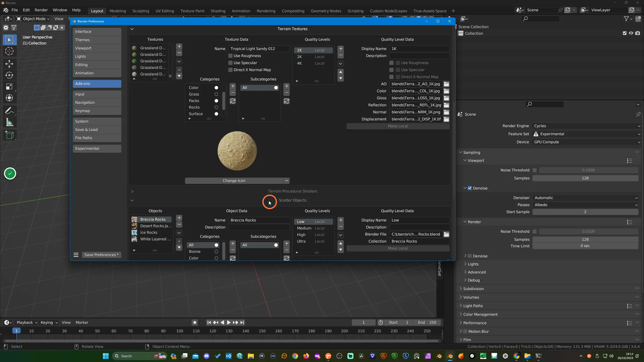
Task: Activate the Move tool
Action: 9,64
